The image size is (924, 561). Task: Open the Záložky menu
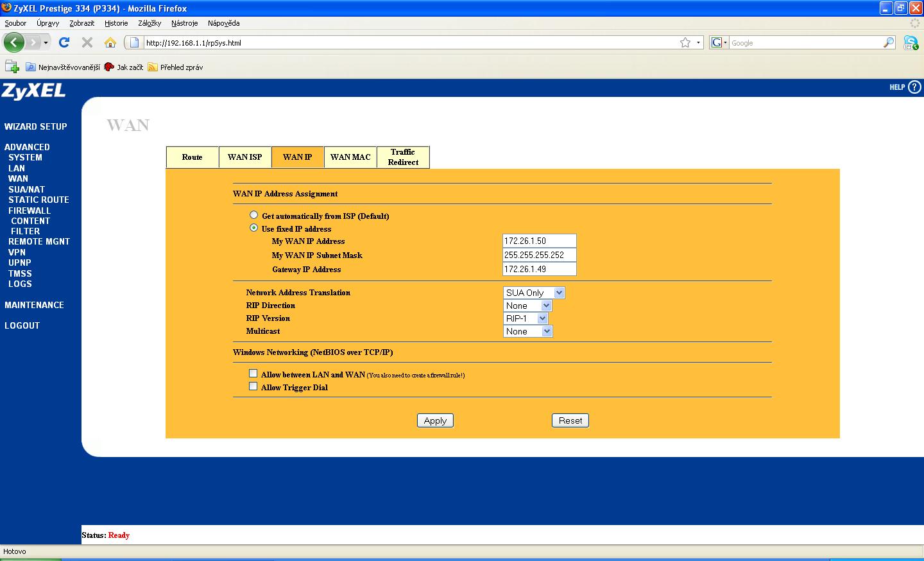coord(150,23)
